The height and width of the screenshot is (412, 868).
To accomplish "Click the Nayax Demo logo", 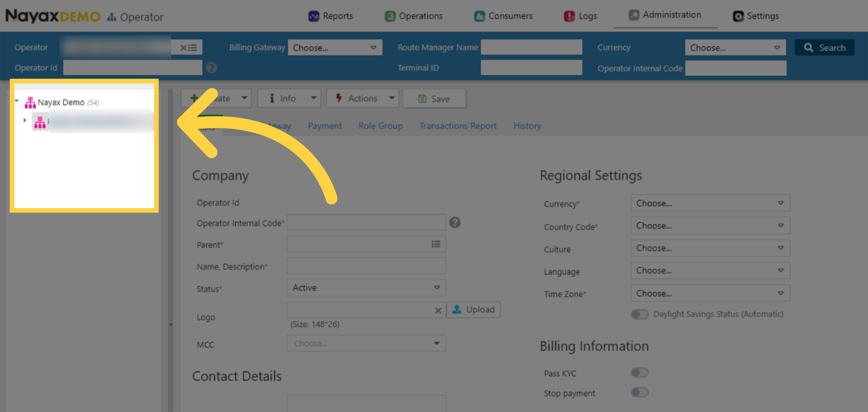I will point(52,16).
